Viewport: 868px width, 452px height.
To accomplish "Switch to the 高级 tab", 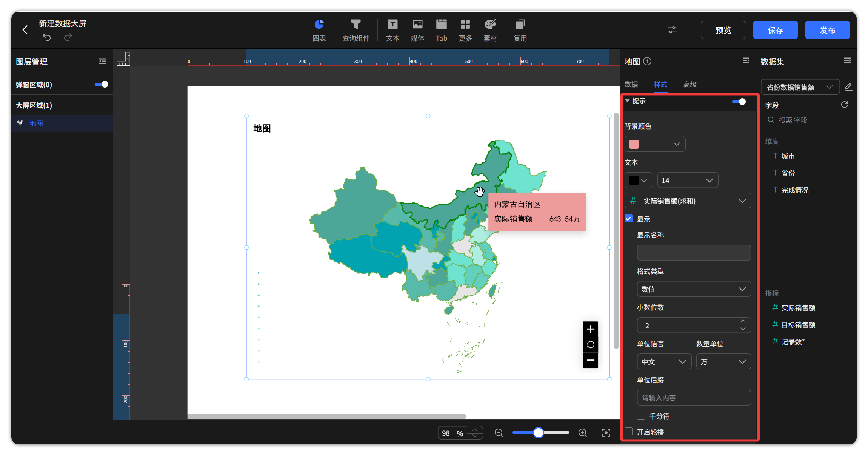I will point(690,84).
